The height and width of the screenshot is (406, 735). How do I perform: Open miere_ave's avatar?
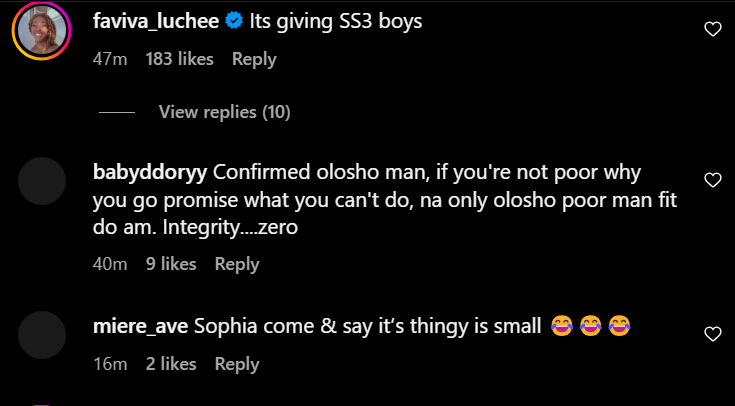41,333
